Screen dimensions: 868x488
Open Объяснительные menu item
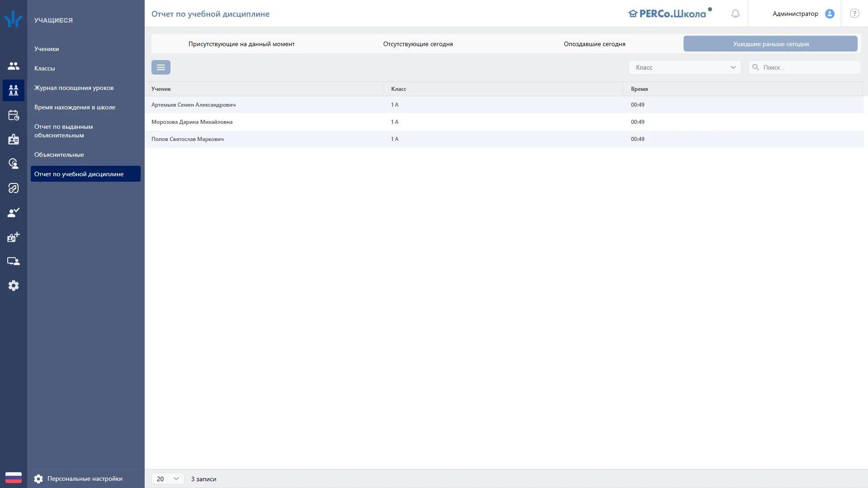59,155
